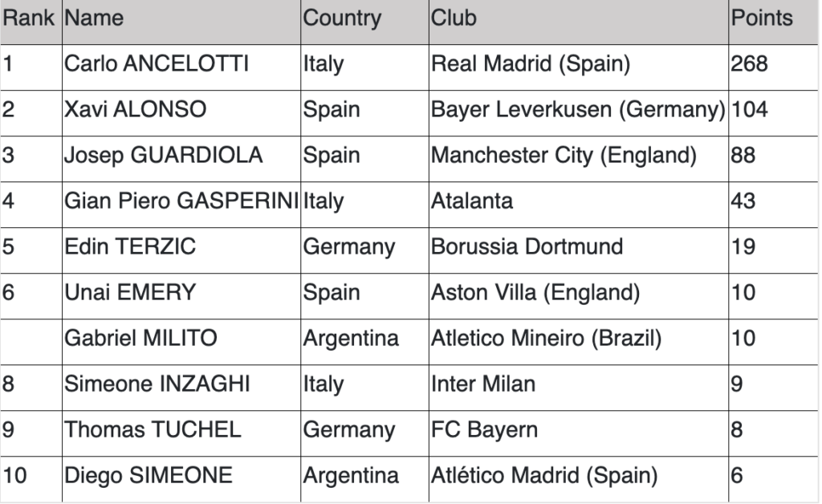Image resolution: width=822 pixels, height=504 pixels.
Task: Click the Bayer Leverkusen (Germany) cell
Action: coord(579,113)
